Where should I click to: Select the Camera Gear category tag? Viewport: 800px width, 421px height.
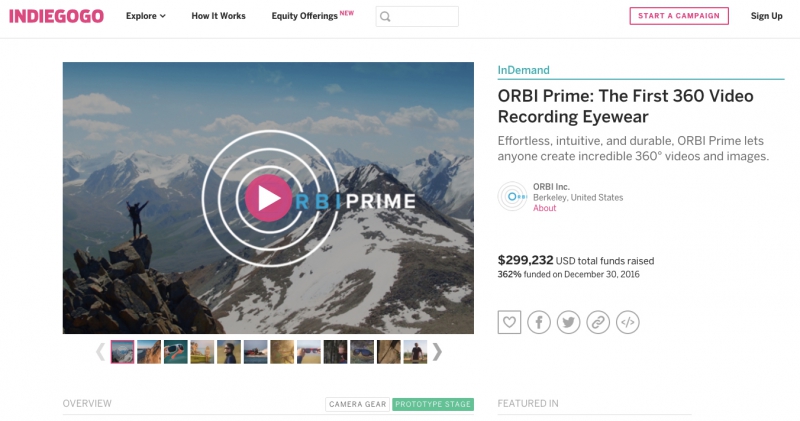358,404
